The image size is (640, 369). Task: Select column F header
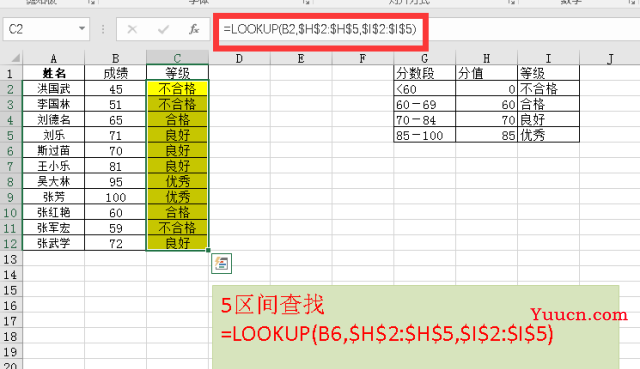(362, 58)
